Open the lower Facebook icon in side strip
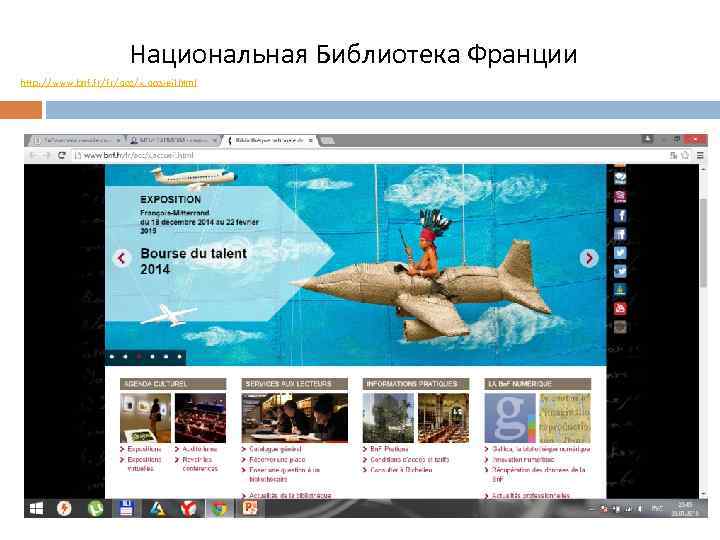720x540 pixels. pyautogui.click(x=620, y=234)
